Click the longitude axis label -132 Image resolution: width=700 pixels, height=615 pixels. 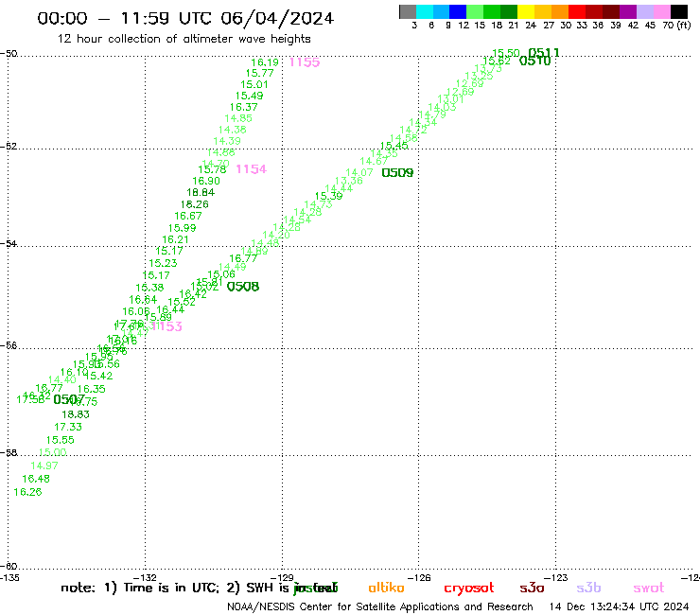[145, 577]
